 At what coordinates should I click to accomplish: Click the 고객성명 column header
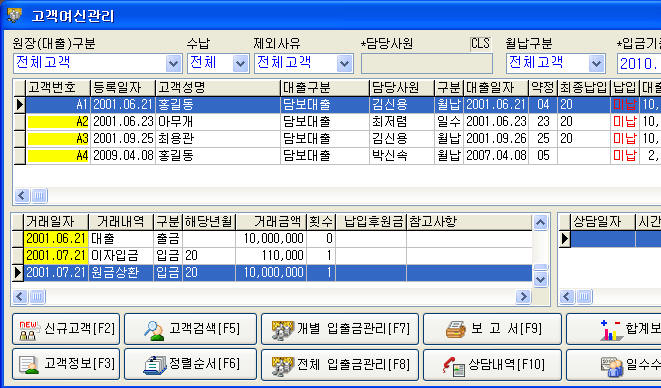tap(218, 88)
